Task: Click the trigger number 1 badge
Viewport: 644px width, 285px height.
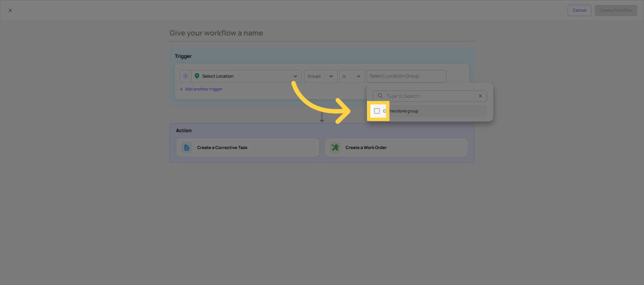Action: tap(185, 76)
